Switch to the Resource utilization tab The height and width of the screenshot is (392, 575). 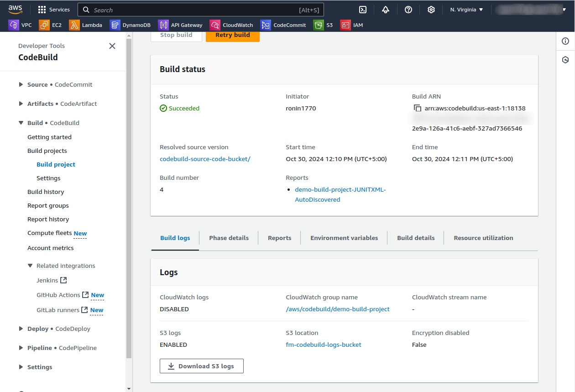click(483, 238)
